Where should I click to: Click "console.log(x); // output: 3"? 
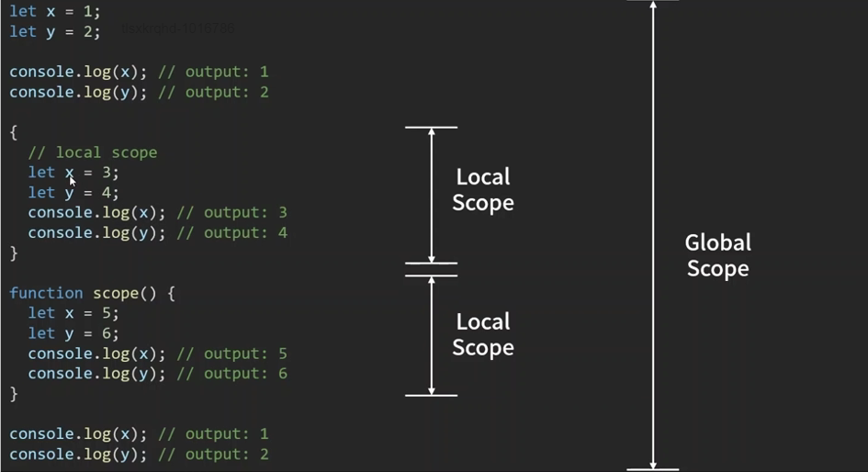coord(158,212)
